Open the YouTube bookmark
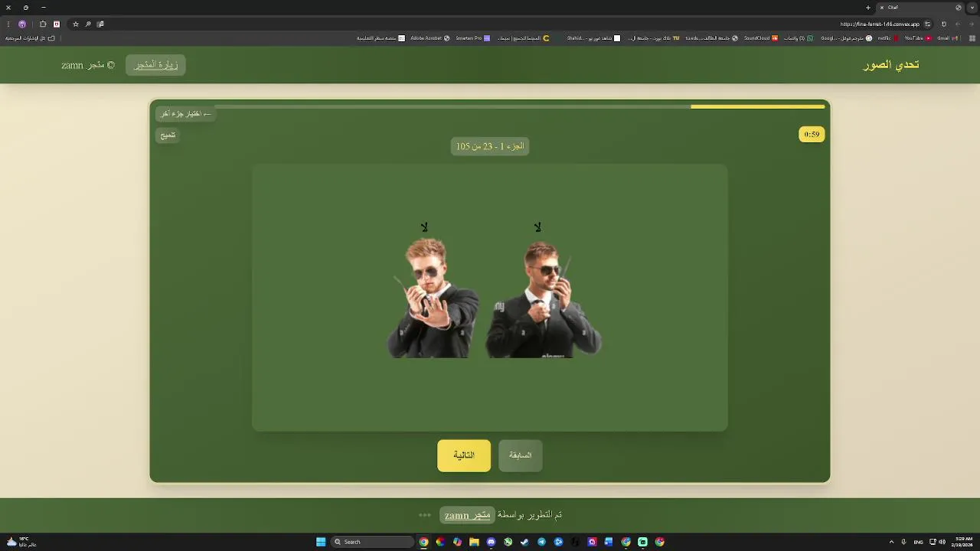Image resolution: width=980 pixels, height=551 pixels. pyautogui.click(x=917, y=38)
